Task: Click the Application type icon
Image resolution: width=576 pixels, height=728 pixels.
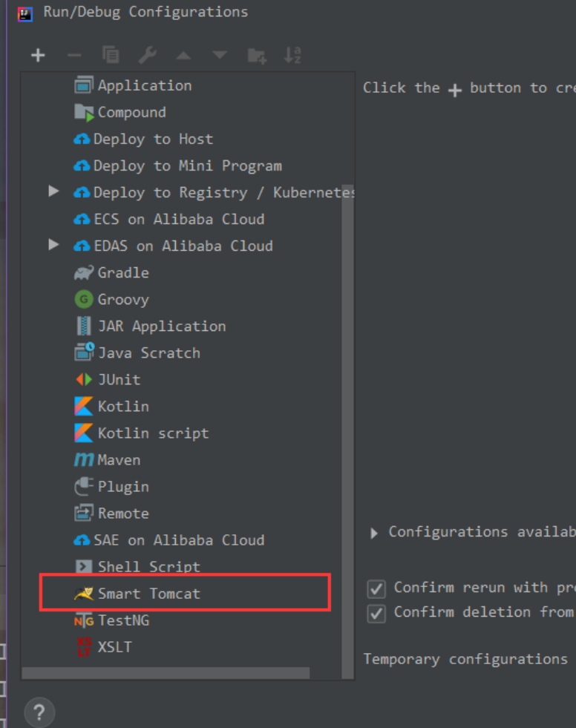Action: click(x=84, y=85)
